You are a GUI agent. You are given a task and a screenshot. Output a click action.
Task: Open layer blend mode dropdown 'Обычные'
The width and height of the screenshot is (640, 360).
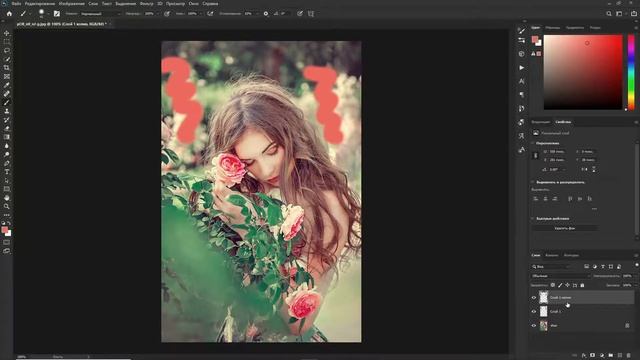pyautogui.click(x=561, y=276)
